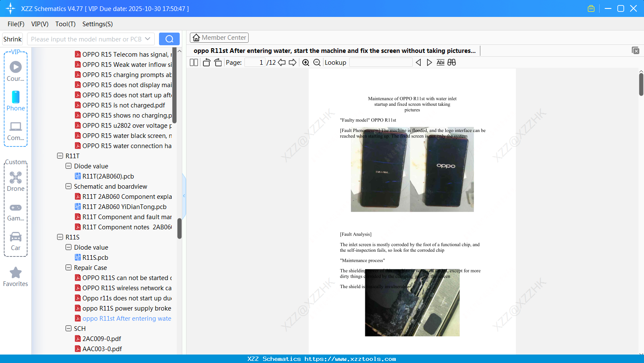This screenshot has height=363, width=644.
Task: Collapse the SCH section under R11S
Action: coord(68,328)
